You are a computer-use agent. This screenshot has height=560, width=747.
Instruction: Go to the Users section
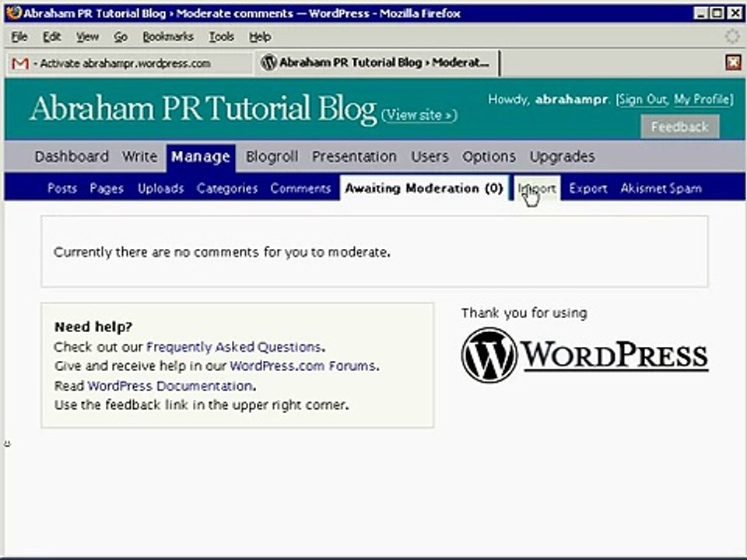point(430,156)
